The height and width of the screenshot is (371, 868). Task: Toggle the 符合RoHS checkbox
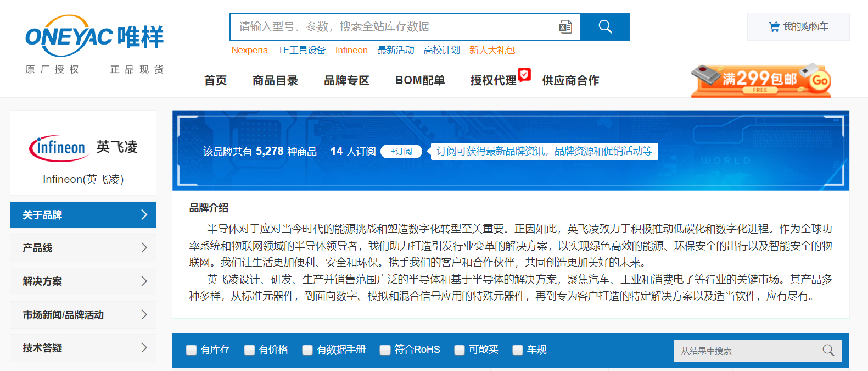[x=385, y=350]
